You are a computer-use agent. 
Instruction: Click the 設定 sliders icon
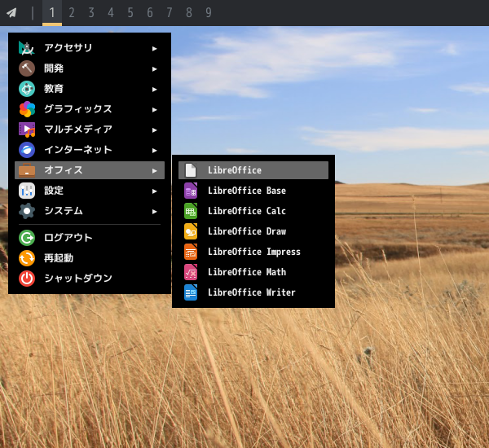point(27,191)
